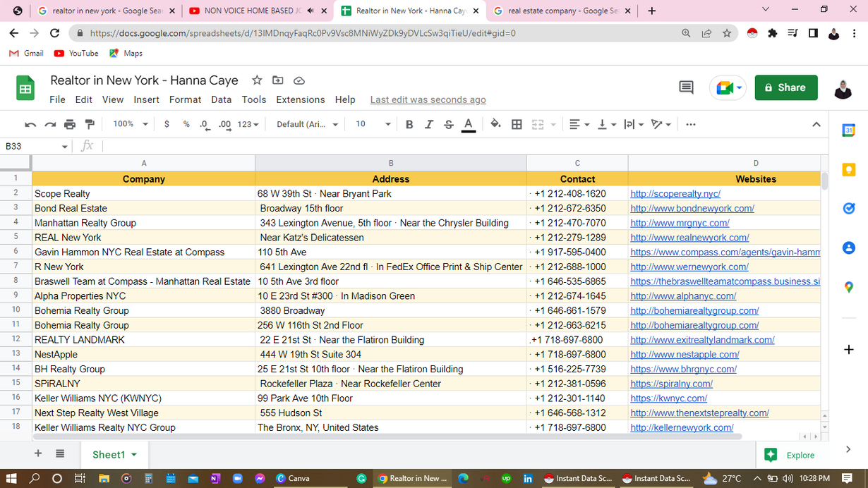The image size is (868, 488).
Task: Toggle italic formatting
Action: pos(428,124)
